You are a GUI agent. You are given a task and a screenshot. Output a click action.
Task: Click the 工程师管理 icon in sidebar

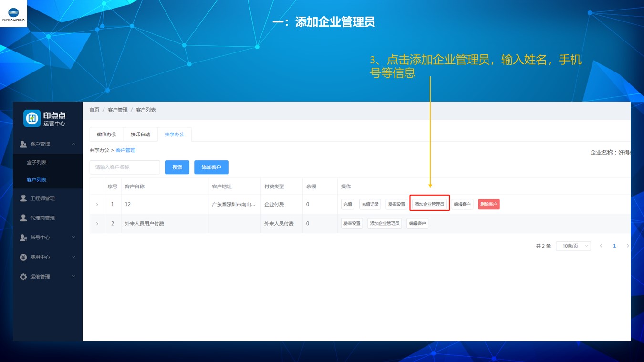point(23,198)
